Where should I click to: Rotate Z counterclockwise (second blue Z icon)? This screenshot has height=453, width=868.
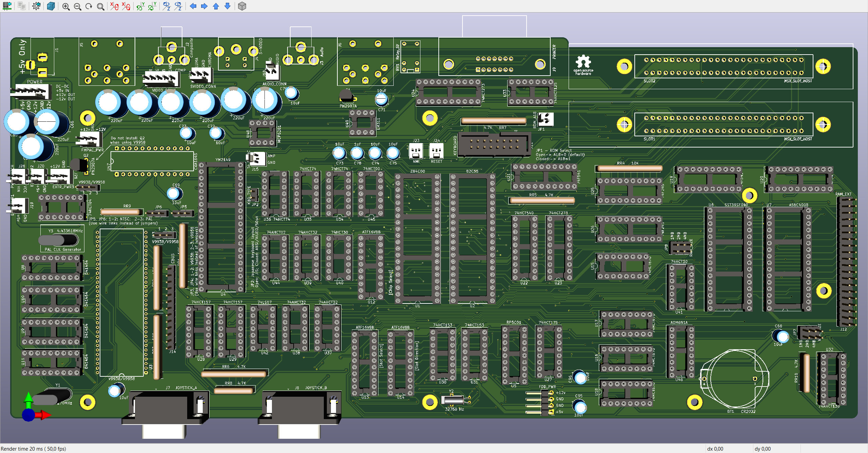[x=178, y=6]
